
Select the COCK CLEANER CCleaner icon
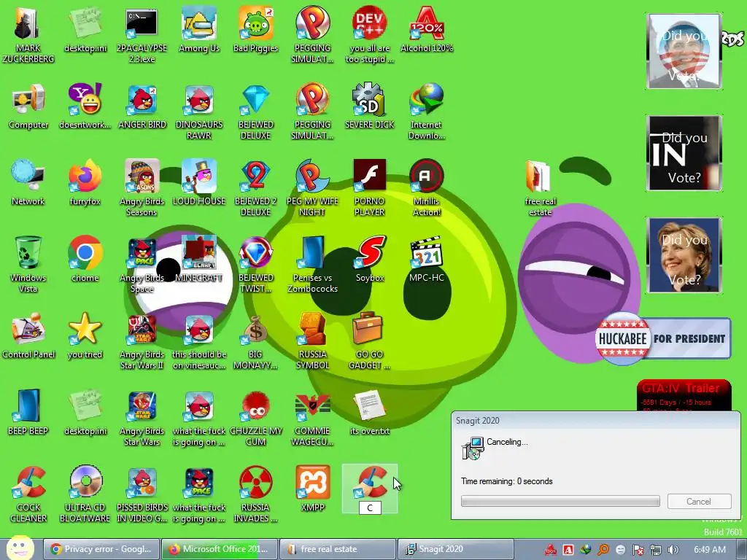28,494
